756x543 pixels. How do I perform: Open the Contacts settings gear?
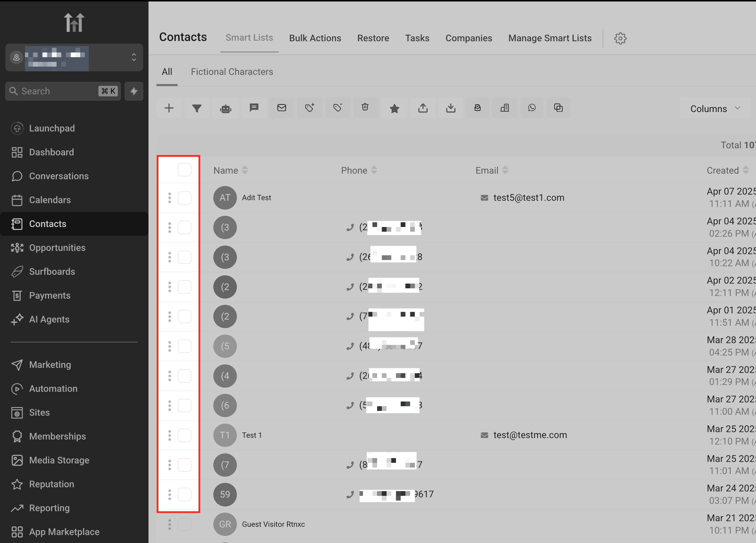pyautogui.click(x=620, y=38)
